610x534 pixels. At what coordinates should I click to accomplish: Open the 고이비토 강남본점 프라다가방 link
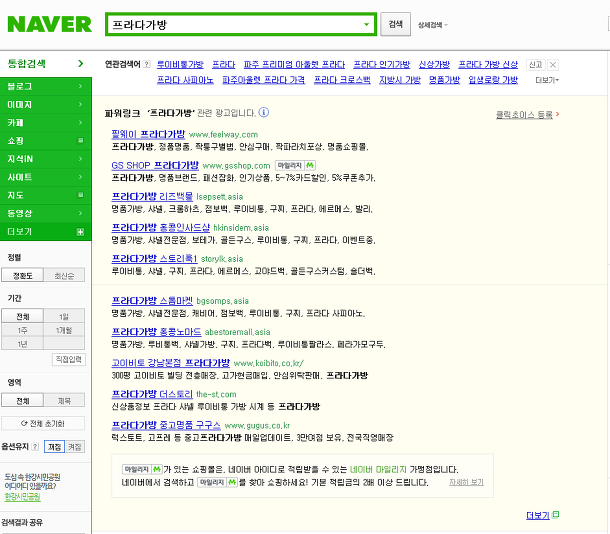[170, 363]
